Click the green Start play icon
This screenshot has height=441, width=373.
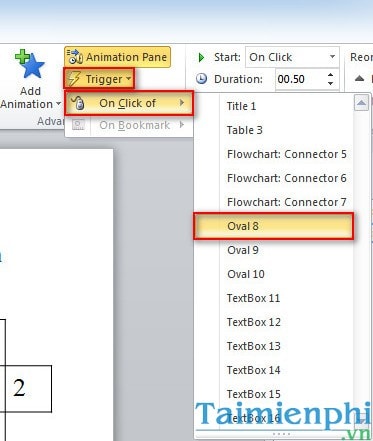201,57
